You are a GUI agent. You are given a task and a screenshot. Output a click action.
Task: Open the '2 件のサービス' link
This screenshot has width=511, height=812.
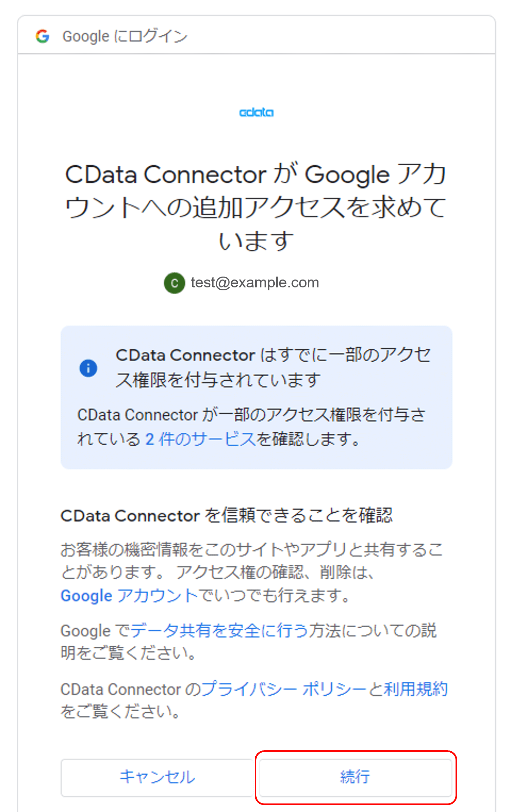pos(200,439)
